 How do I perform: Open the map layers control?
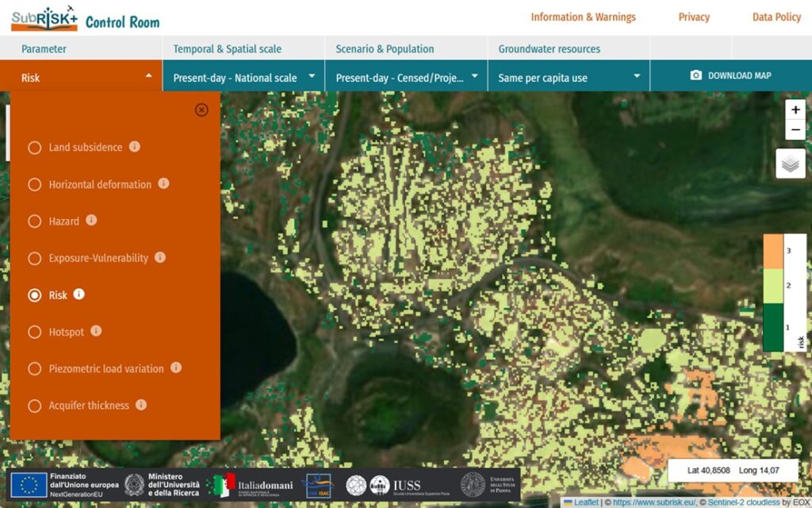pyautogui.click(x=791, y=164)
